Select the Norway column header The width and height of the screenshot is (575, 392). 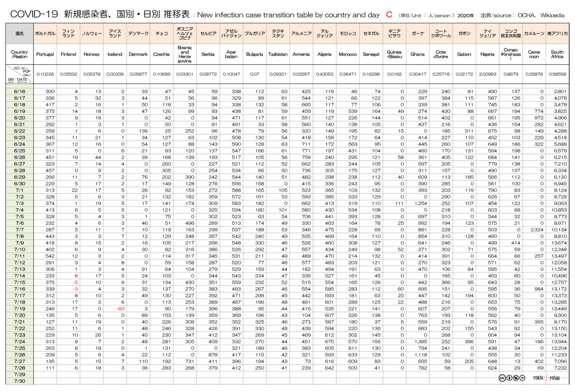(x=92, y=54)
